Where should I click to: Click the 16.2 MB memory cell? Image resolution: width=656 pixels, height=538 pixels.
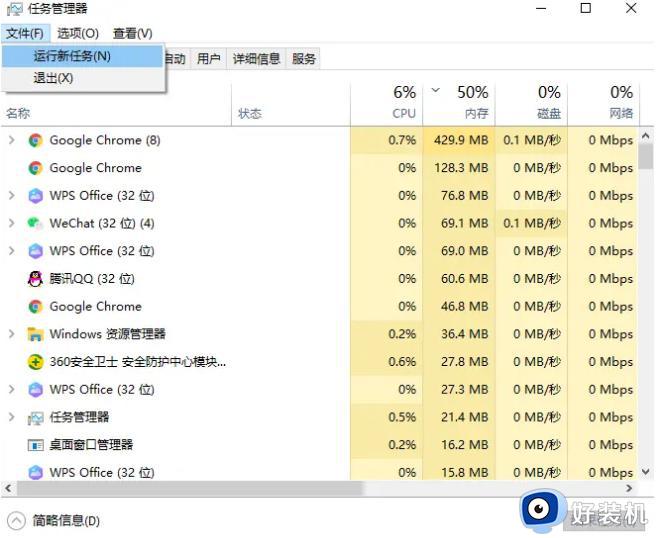pos(459,445)
